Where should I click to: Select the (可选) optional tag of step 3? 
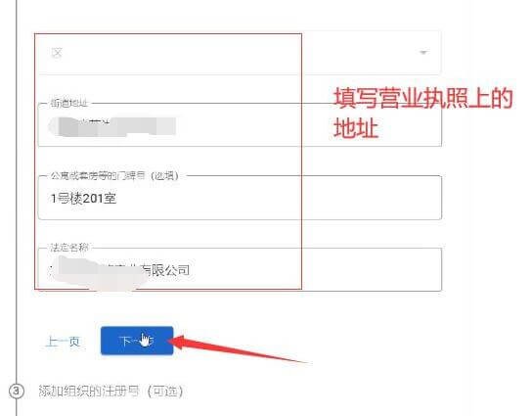(x=165, y=392)
